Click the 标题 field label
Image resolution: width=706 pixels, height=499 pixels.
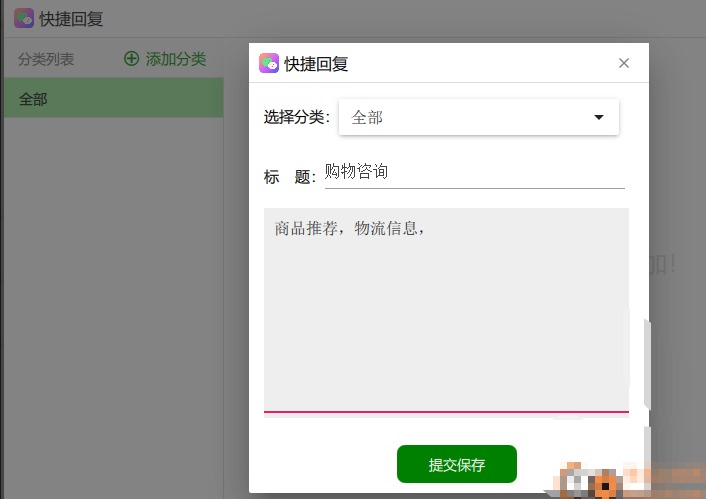(x=289, y=177)
